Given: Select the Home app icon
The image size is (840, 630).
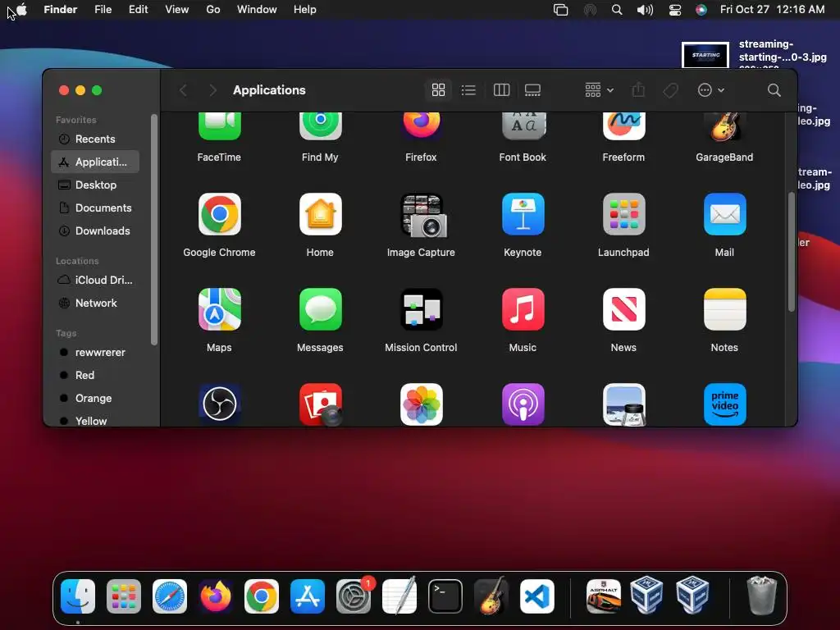Looking at the screenshot, I should pyautogui.click(x=320, y=214).
